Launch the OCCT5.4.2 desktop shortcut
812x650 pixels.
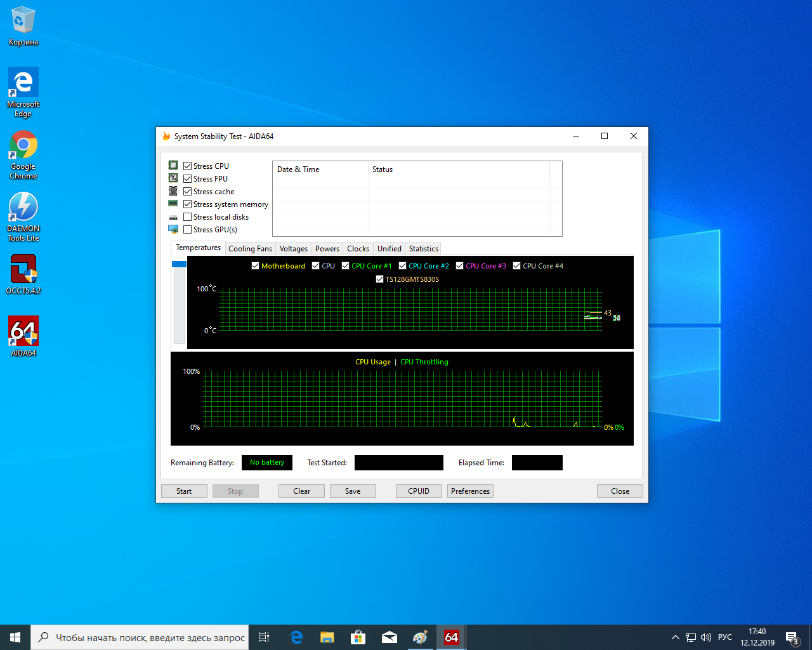(23, 274)
